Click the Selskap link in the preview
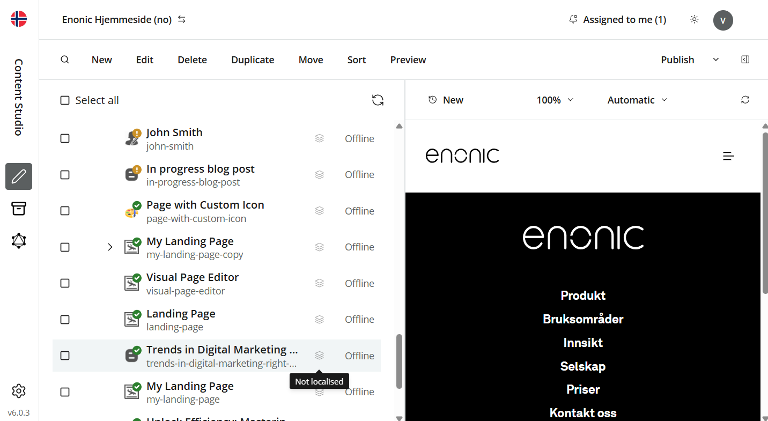768x421 pixels. pyautogui.click(x=583, y=366)
